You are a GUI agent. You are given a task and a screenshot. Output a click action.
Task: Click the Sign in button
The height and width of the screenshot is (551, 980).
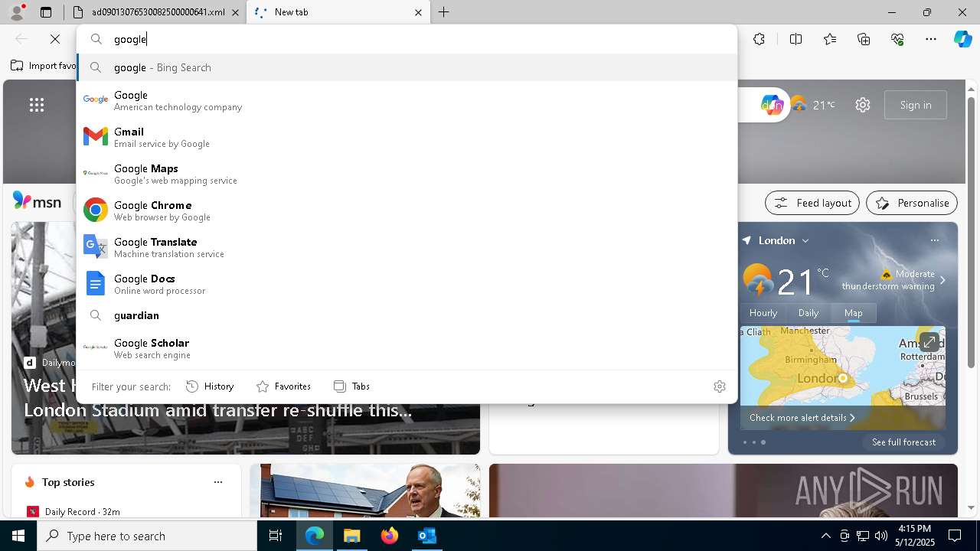916,105
